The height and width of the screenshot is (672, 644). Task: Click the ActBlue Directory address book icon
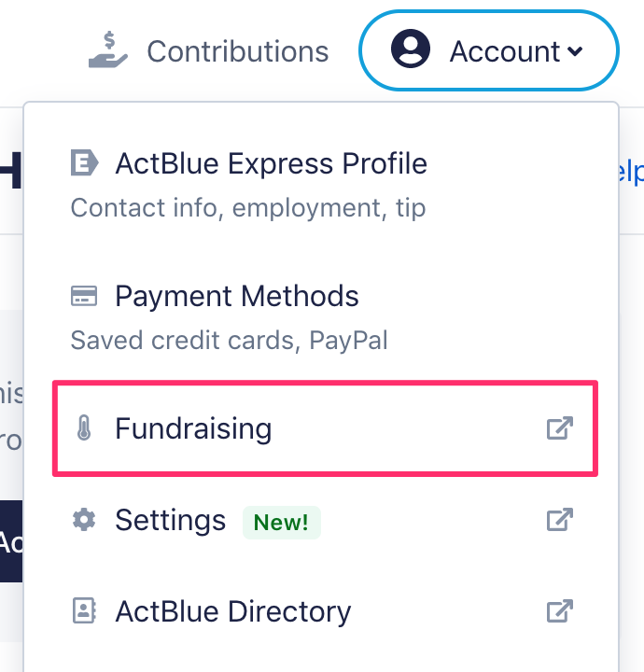tap(85, 612)
